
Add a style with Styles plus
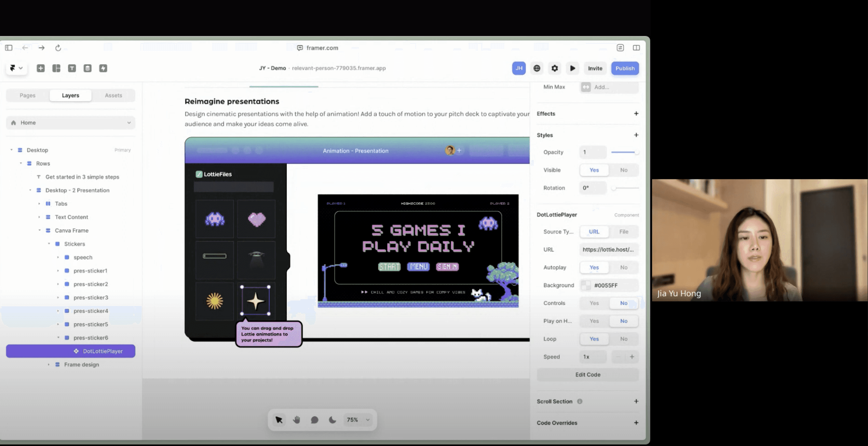pos(636,135)
